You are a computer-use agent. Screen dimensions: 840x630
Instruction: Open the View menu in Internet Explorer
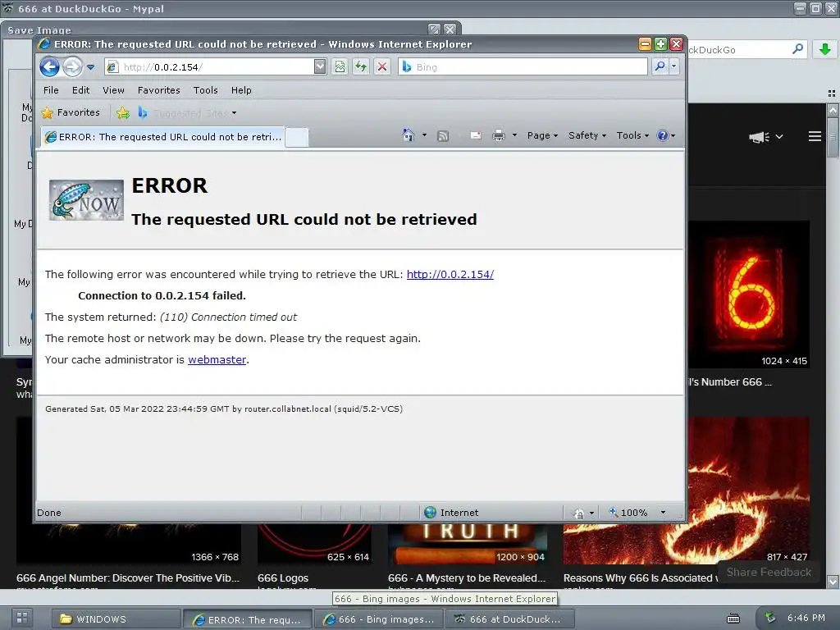point(113,90)
